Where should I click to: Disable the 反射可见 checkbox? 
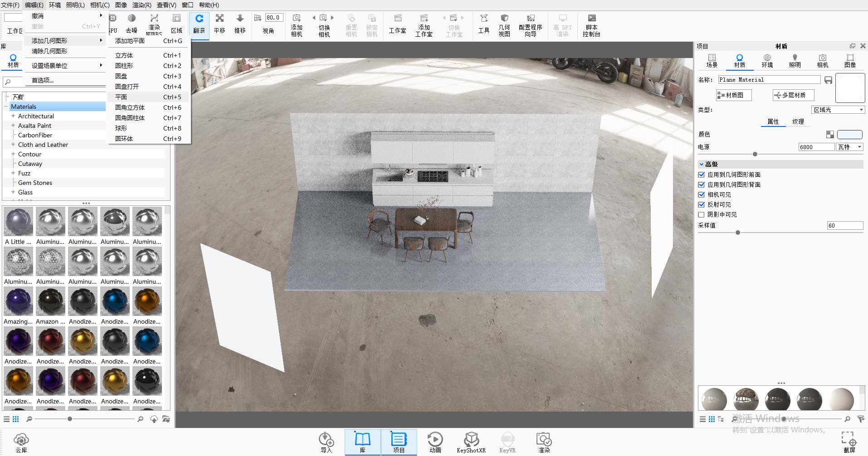coord(701,204)
